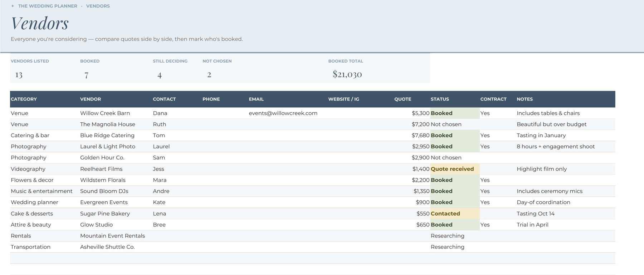644x275 pixels.
Task: Select the Tasting Oct 14 note
Action: pos(535,213)
